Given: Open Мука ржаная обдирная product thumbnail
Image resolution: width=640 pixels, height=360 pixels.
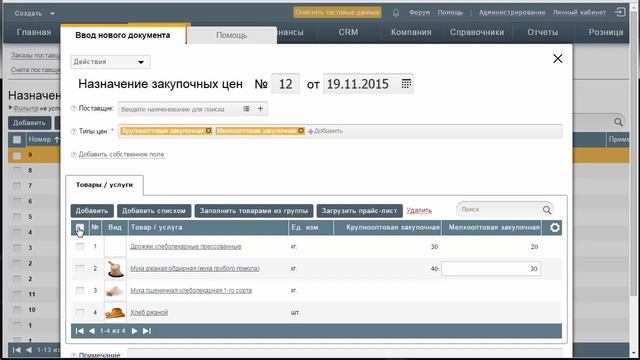Looking at the screenshot, I should [115, 269].
